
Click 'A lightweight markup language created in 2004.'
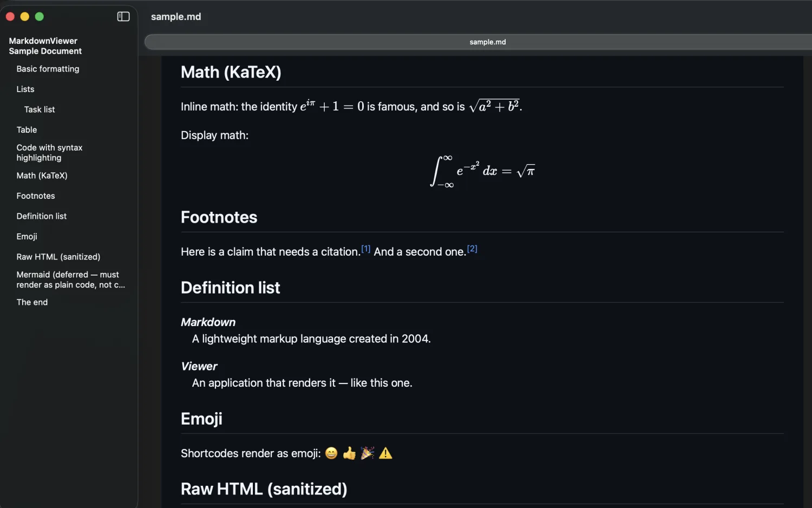click(311, 339)
